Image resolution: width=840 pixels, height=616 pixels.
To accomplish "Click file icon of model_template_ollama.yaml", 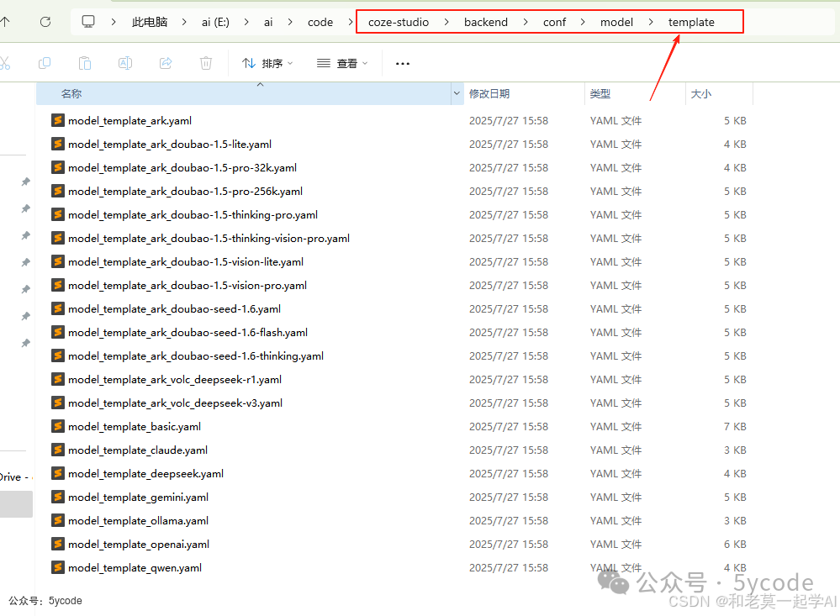I will click(58, 520).
